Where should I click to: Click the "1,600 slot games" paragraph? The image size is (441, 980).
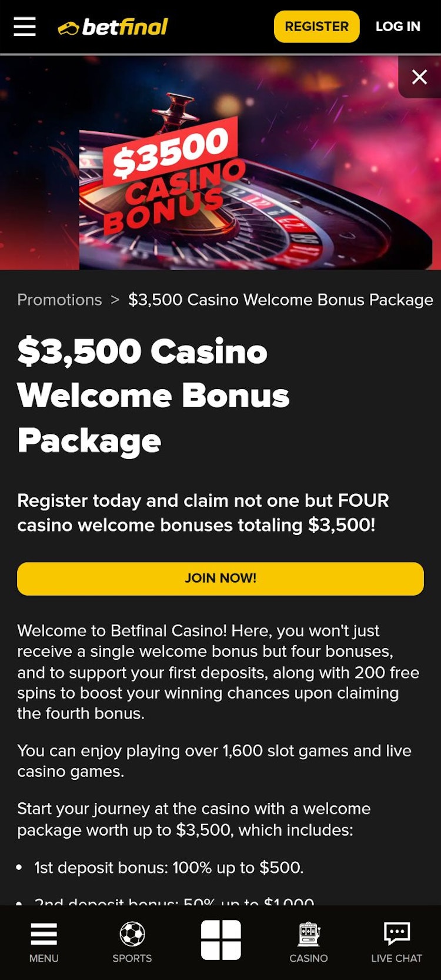tap(214, 760)
